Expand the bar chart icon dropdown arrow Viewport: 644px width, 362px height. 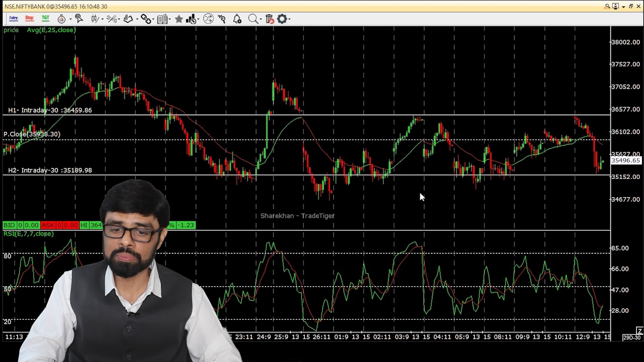pyautogui.click(x=199, y=19)
